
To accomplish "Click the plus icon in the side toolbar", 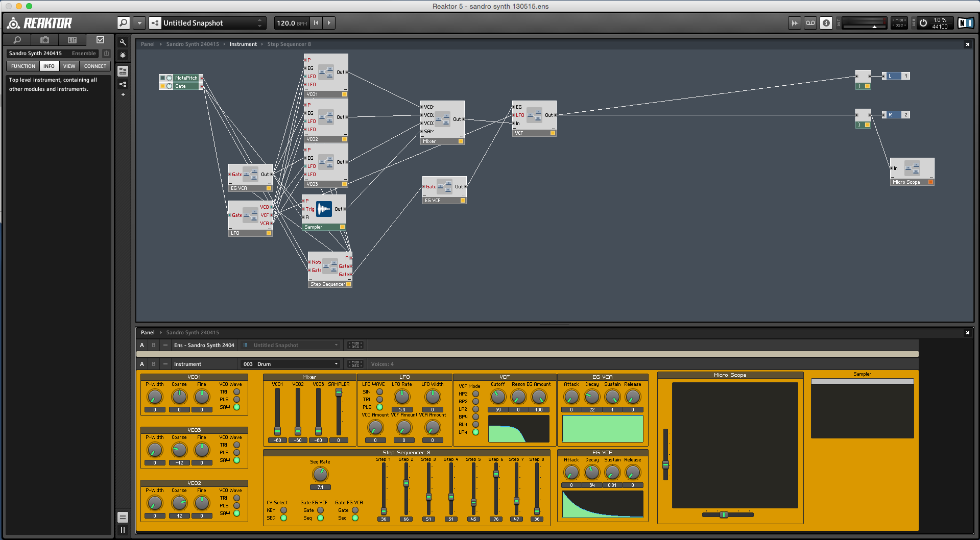I will pos(123,94).
